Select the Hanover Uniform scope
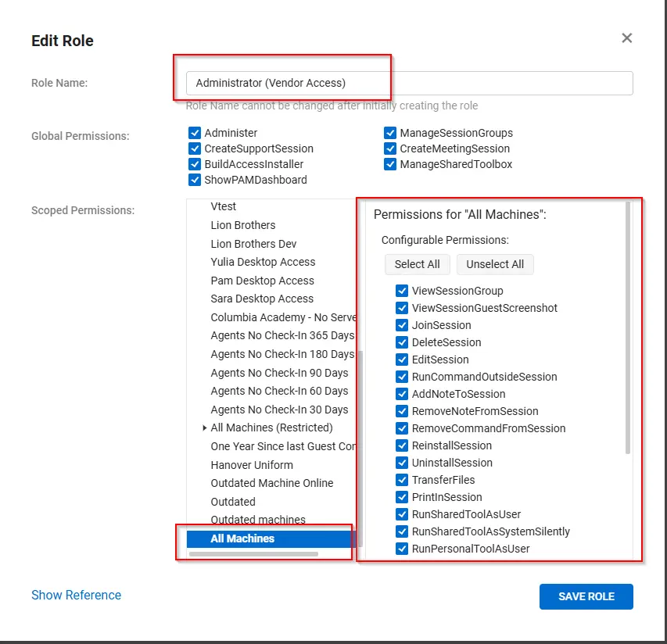 click(x=251, y=464)
